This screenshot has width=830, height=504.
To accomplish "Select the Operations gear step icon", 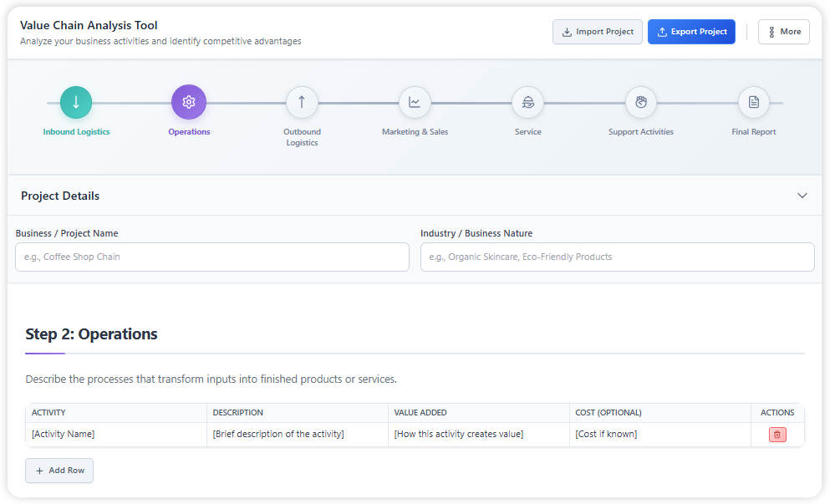I will (189, 103).
